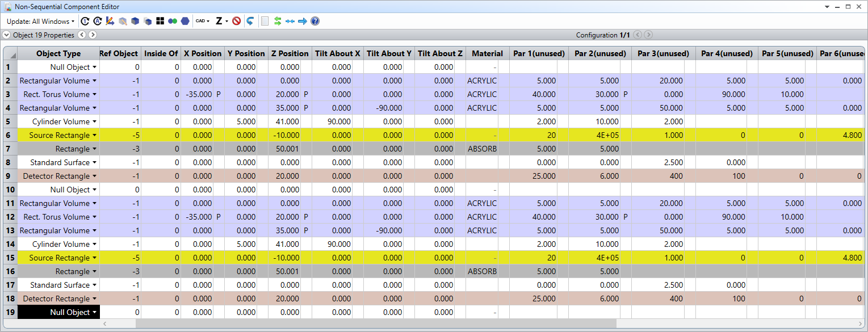
Task: Select Par 1 value 25.000 in row 9
Action: (534, 176)
